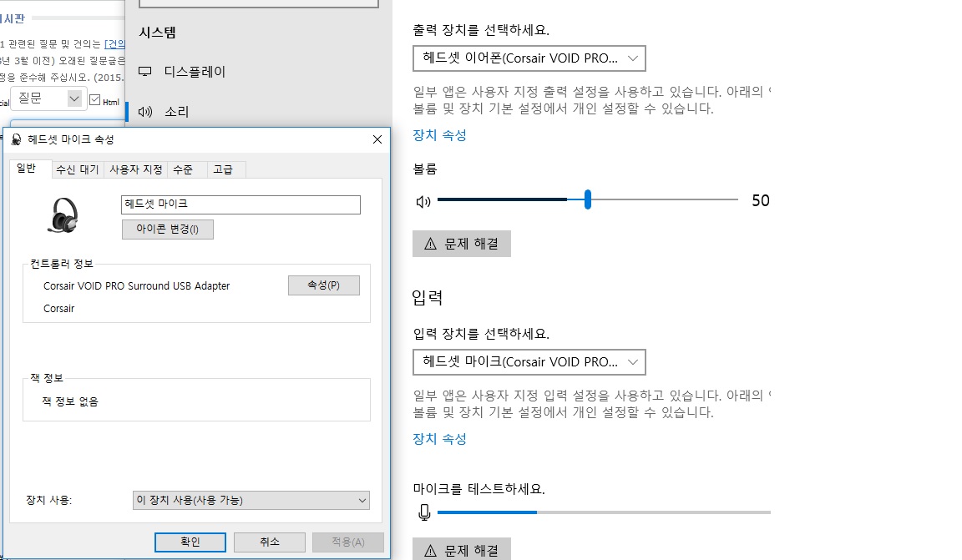Select 디스플레이 in the settings sidebar

coord(195,72)
